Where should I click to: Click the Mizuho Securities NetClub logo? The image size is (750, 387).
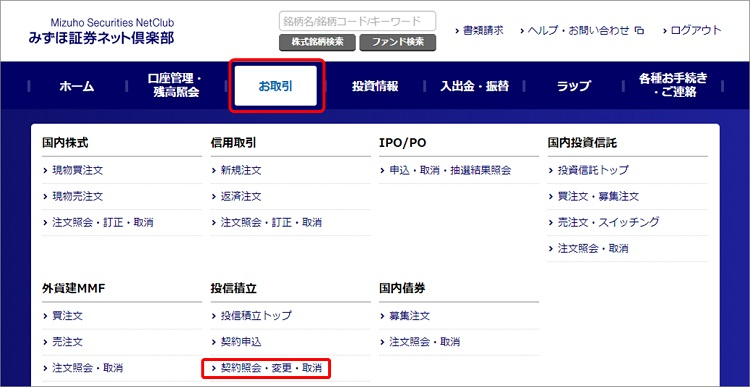coord(101,32)
